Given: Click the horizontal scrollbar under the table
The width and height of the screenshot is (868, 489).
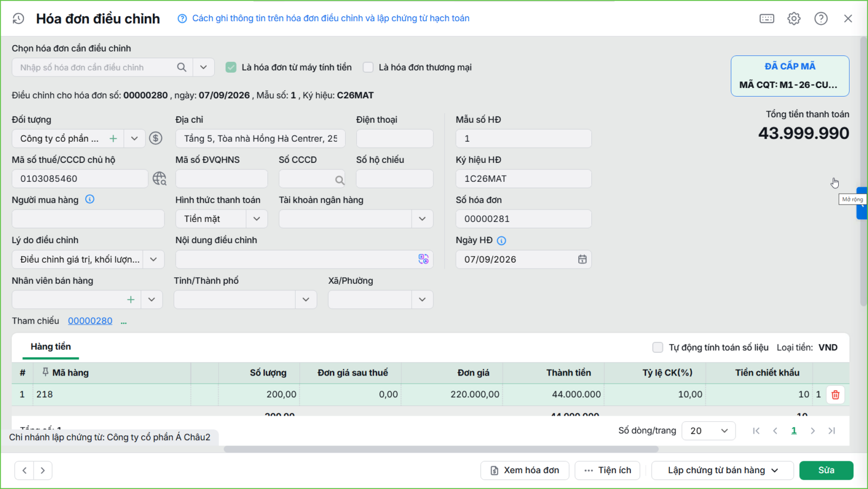Looking at the screenshot, I should 441,449.
